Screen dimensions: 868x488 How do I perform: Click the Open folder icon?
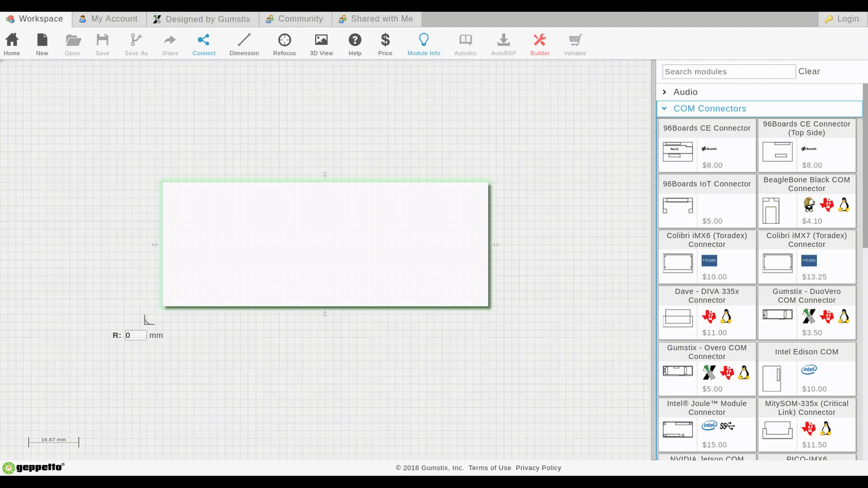pyautogui.click(x=72, y=44)
